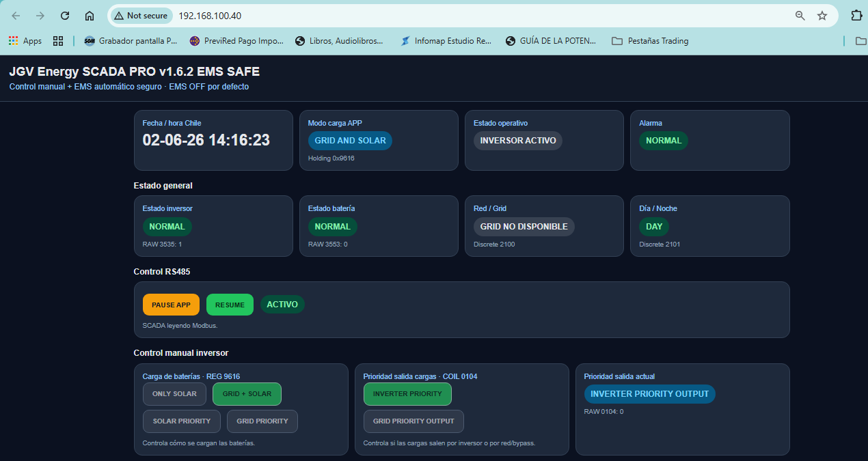The image size is (868, 461).
Task: Select ONLY SOLAR battery charge mode
Action: [x=174, y=394]
